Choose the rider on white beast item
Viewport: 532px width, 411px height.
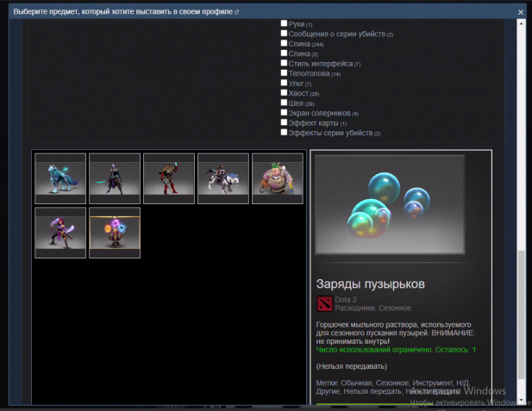pos(223,178)
